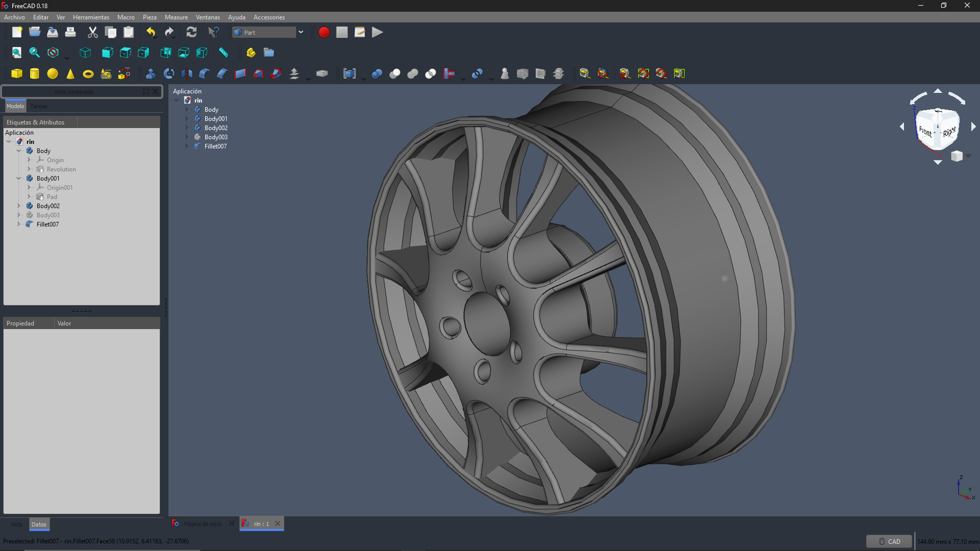The image size is (980, 551).
Task: Select Fillet007 in the left tree
Action: 47,224
